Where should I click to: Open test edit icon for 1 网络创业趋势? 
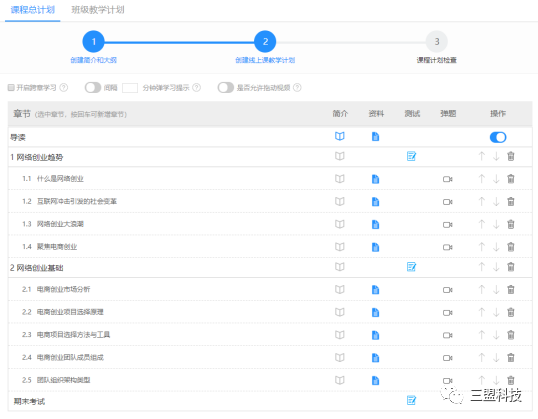(411, 156)
